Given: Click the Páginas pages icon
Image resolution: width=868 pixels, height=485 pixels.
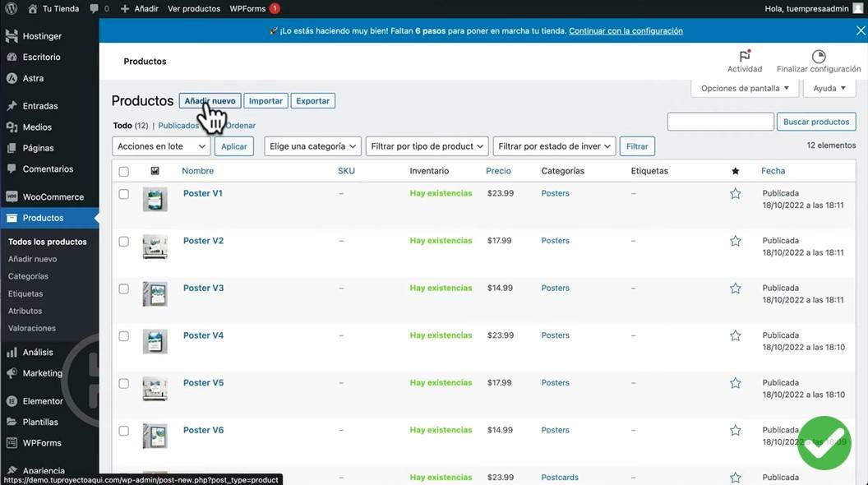Looking at the screenshot, I should [12, 148].
